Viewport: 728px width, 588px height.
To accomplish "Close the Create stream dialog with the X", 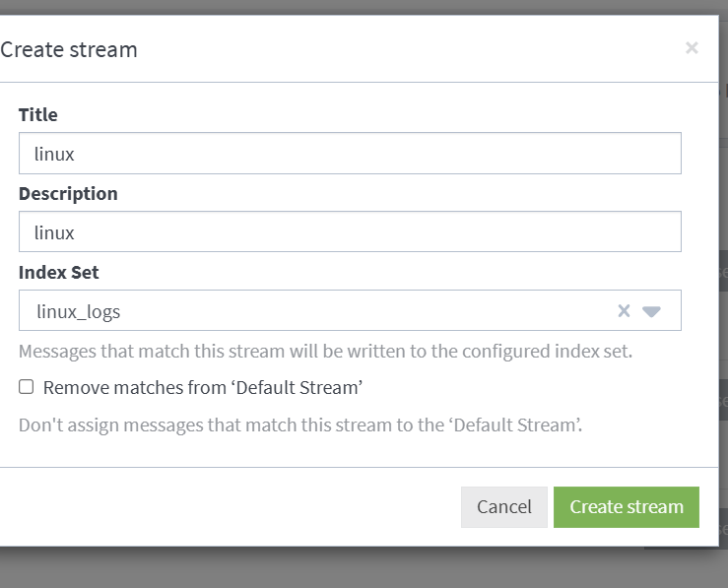I will pyautogui.click(x=692, y=48).
